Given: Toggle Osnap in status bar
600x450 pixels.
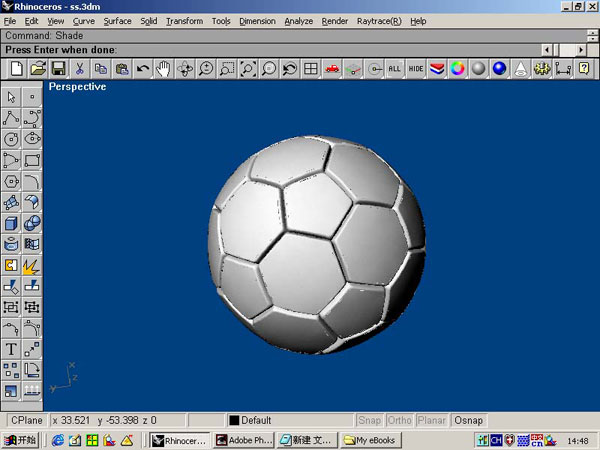Looking at the screenshot, I should 469,420.
